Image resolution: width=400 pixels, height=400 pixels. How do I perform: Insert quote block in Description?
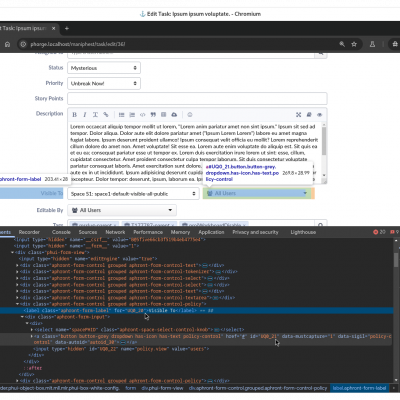click(153, 115)
